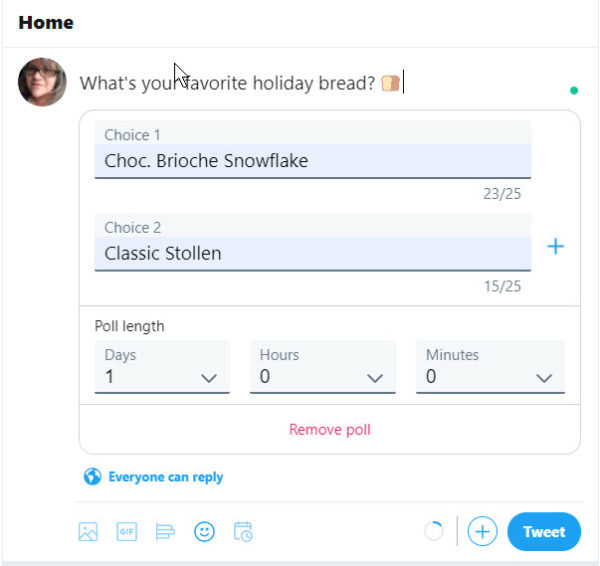The height and width of the screenshot is (566, 600).
Task: Click the profile avatar photo
Action: (42, 82)
